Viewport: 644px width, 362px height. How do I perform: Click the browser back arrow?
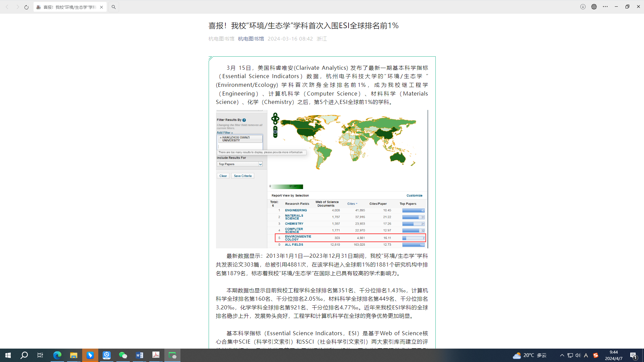point(7,7)
